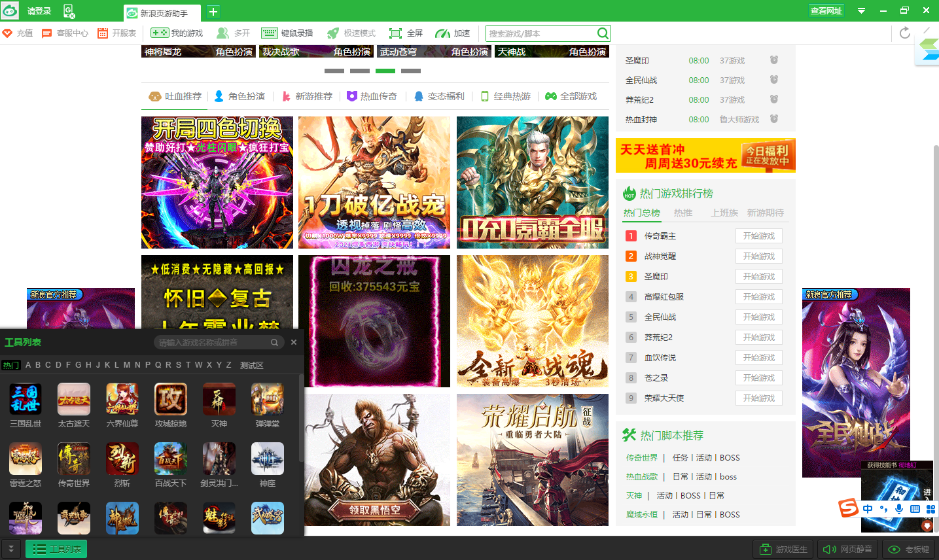
Task: Open the title bar dropdown menu arrow
Action: [x=862, y=10]
